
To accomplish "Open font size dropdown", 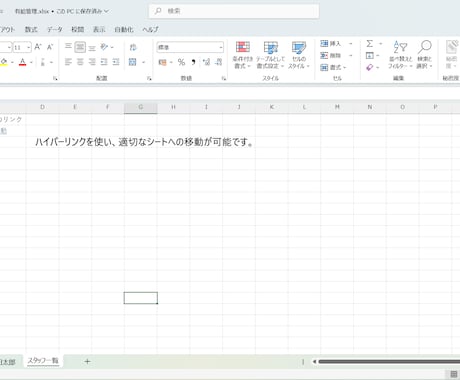I will (x=28, y=47).
